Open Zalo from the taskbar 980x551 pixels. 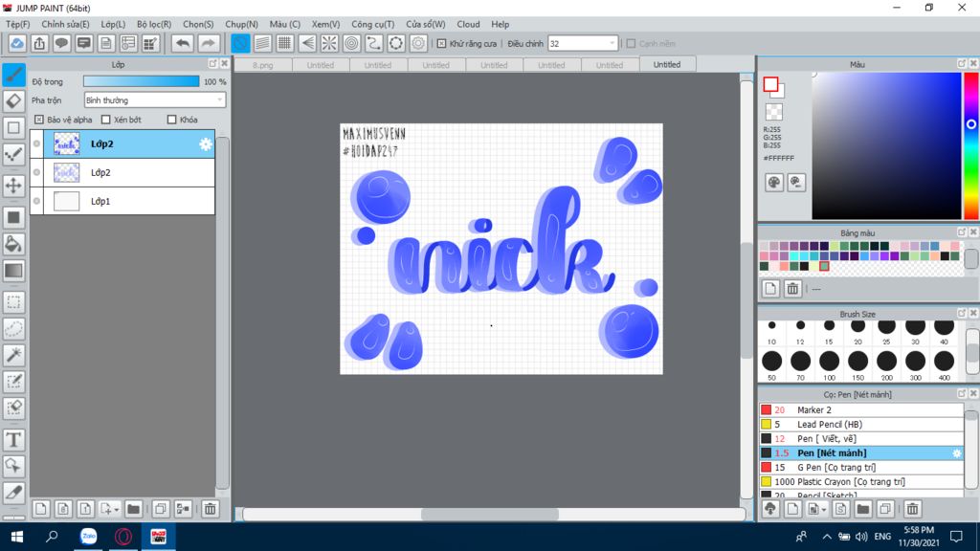coord(89,537)
